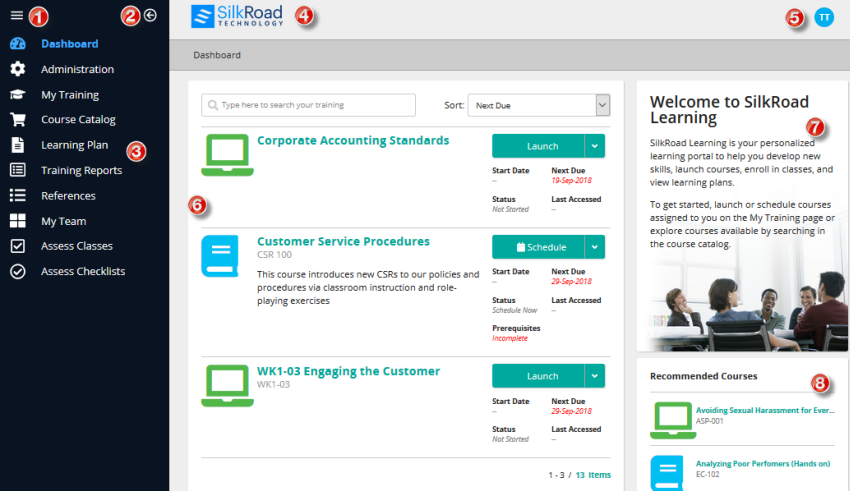Click the Incomplete prerequisites status
850x491 pixels.
510,338
